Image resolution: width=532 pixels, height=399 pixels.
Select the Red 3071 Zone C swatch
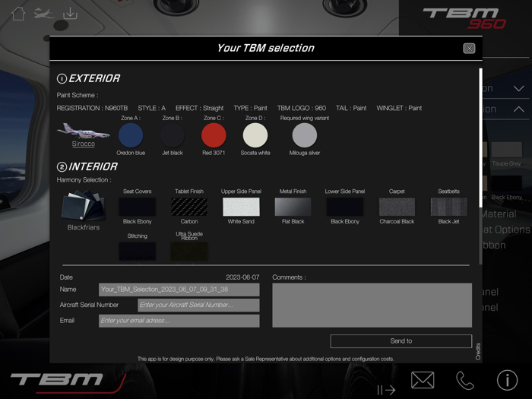pos(214,135)
